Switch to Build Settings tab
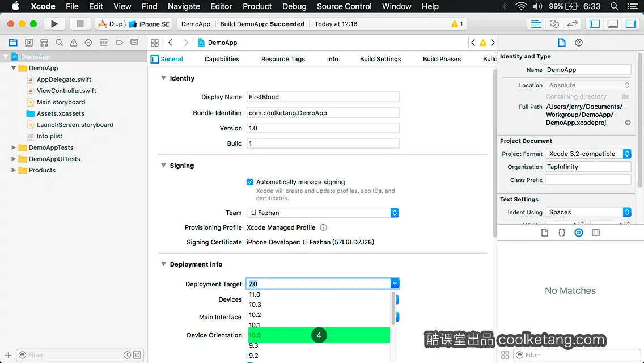Screen dimensions: 644x363 380,59
